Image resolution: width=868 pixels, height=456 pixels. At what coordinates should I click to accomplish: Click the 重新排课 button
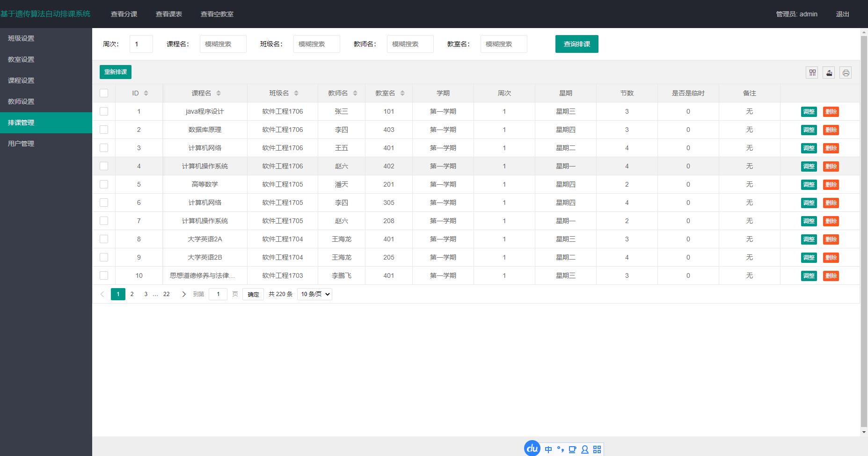[x=116, y=72]
